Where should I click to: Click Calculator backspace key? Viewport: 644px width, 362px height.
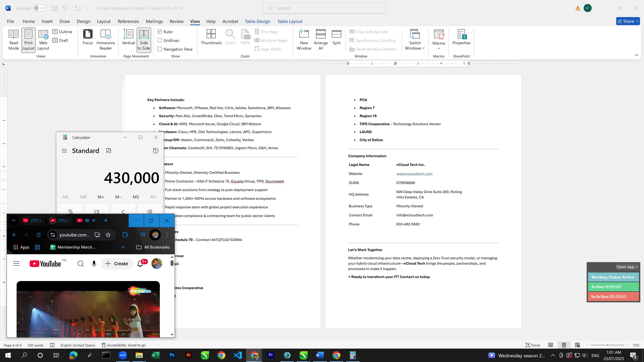[x=149, y=211]
